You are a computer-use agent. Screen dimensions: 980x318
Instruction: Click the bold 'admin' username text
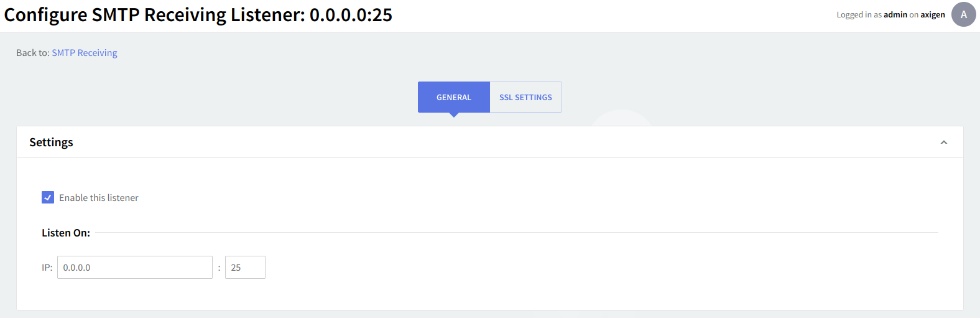(x=895, y=15)
